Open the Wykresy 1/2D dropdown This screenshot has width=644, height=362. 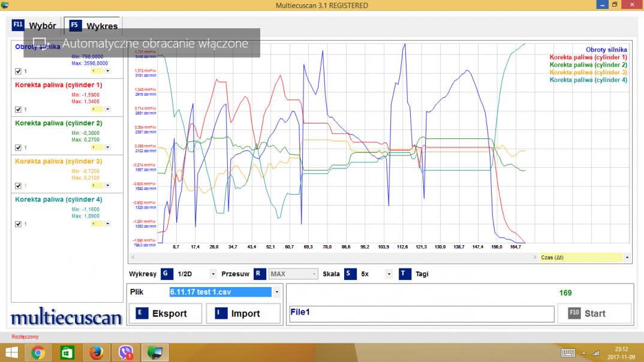213,274
